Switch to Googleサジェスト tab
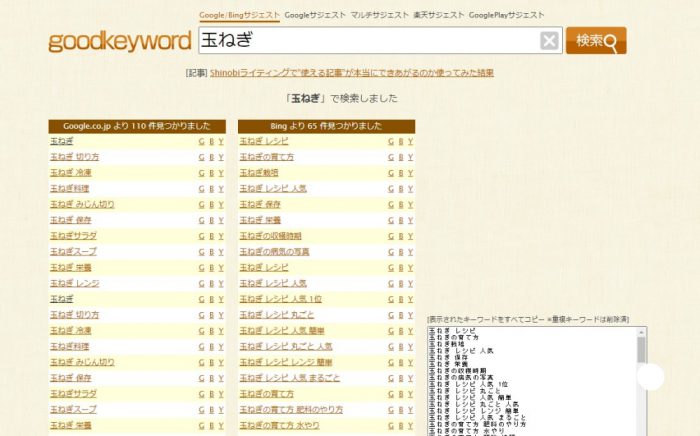 click(315, 15)
